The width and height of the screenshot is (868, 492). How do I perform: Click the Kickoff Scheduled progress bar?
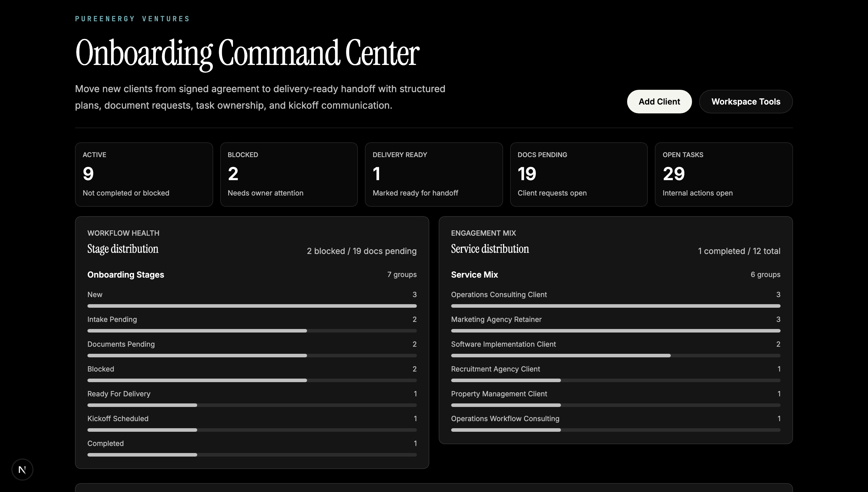252,430
